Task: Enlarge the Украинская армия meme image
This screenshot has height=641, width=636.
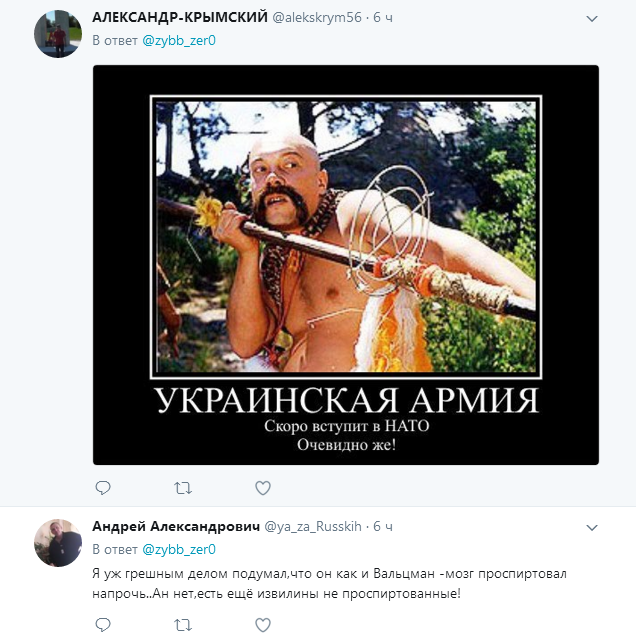Action: click(345, 265)
